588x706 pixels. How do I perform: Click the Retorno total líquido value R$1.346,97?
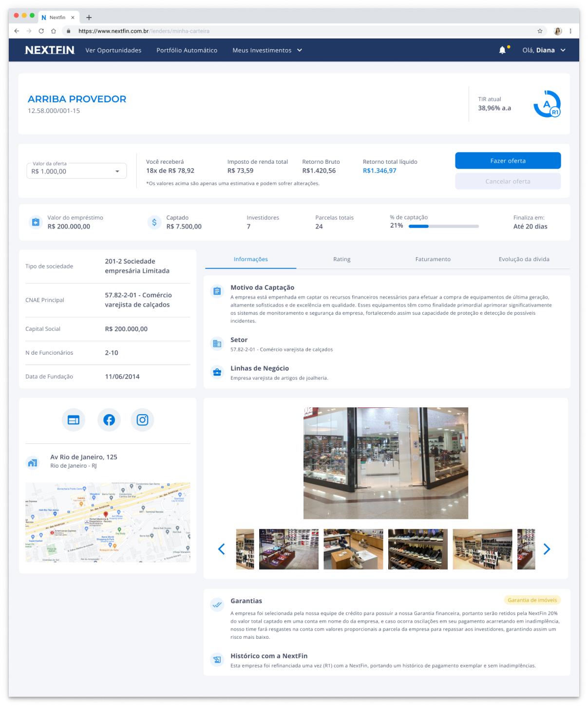(379, 171)
